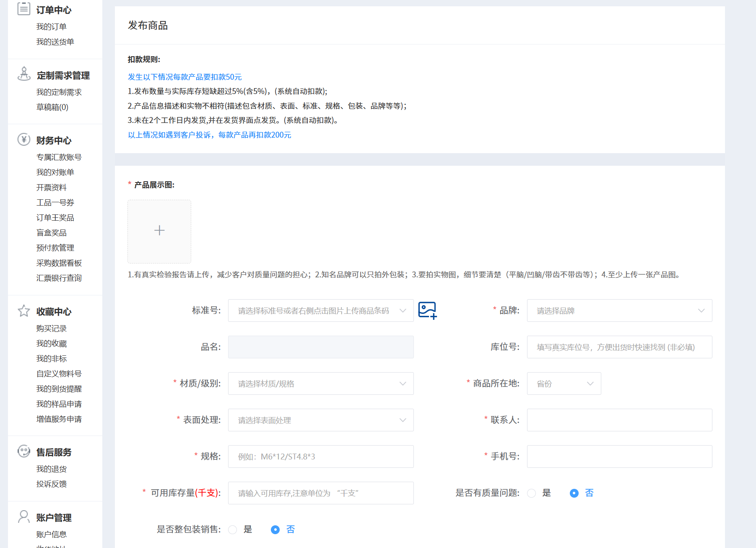Open 我的退货 under 售后服务
This screenshot has width=756, height=548.
[x=51, y=469]
